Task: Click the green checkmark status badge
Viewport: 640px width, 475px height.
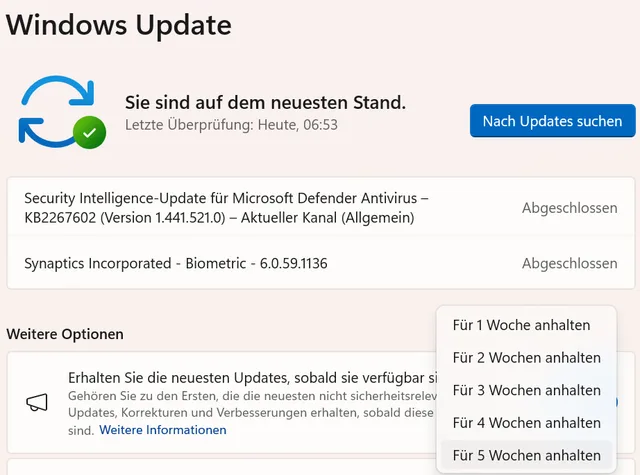Action: pyautogui.click(x=91, y=132)
